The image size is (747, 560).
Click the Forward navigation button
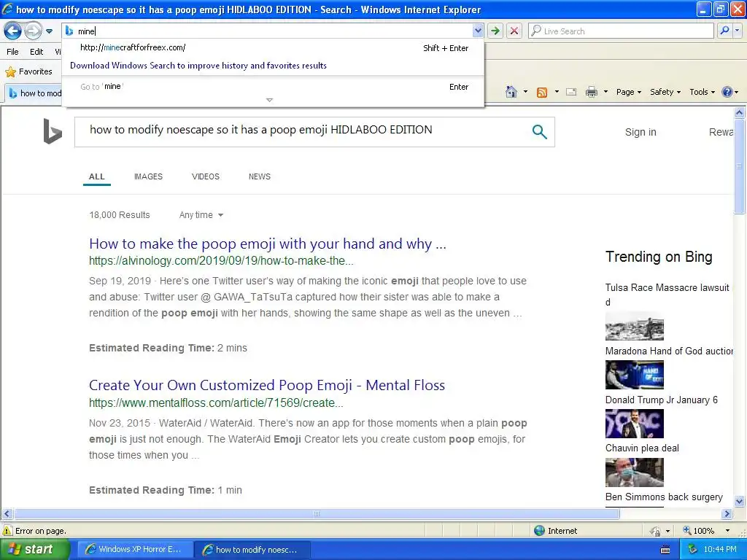(x=33, y=31)
